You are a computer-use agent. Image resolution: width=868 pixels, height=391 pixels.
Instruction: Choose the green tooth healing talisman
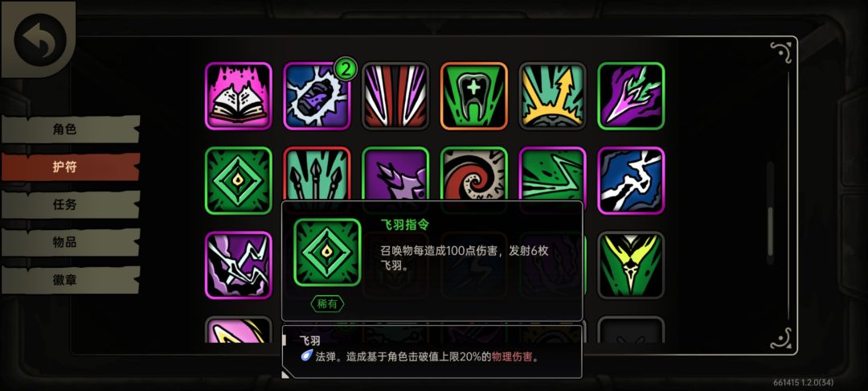coord(474,96)
